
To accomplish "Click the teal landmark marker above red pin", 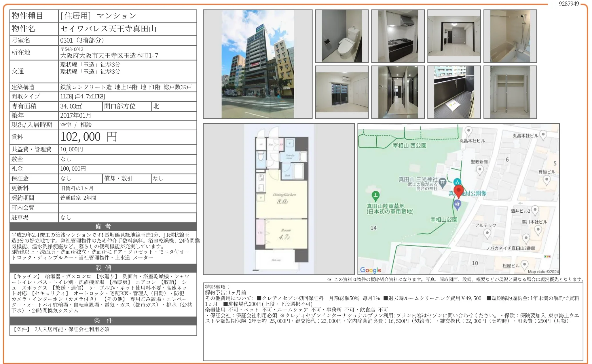I will click(x=457, y=182).
